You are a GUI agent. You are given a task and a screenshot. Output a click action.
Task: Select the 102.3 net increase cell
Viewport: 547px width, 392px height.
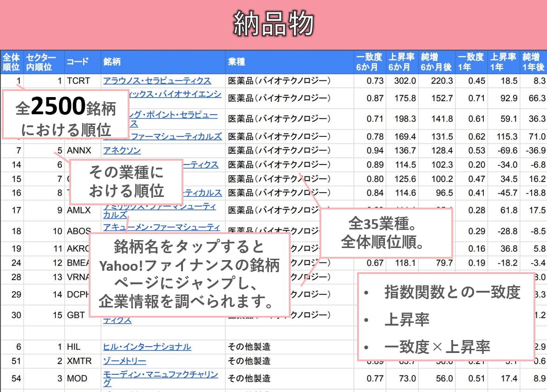pyautogui.click(x=436, y=165)
